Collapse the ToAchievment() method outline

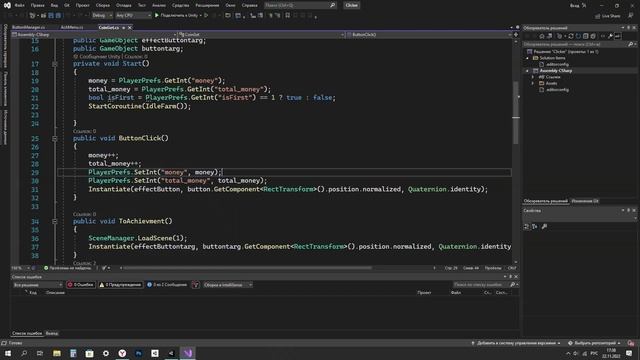pos(55,222)
